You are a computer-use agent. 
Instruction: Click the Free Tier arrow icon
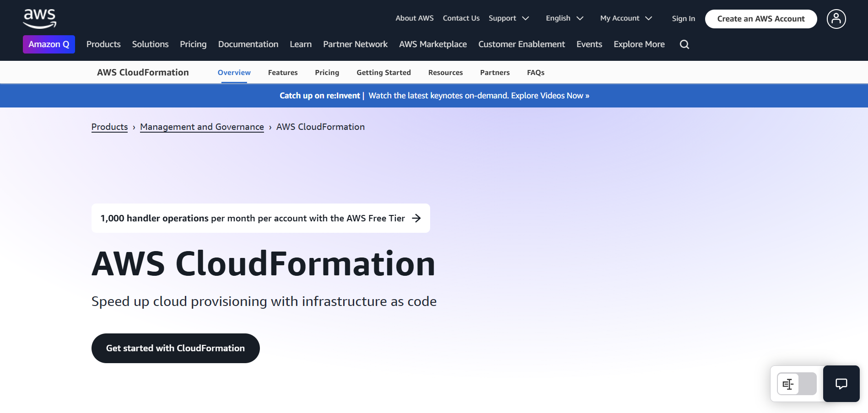(416, 218)
